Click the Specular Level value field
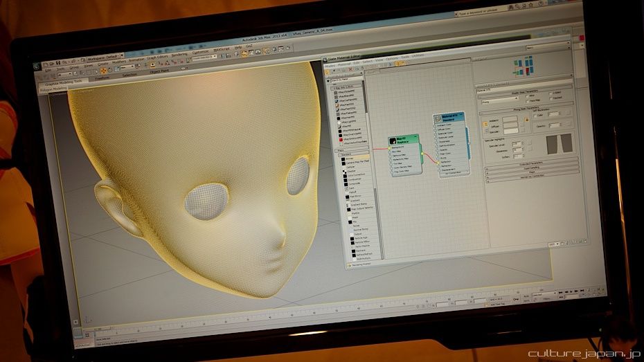This screenshot has width=644, height=362. [517, 143]
